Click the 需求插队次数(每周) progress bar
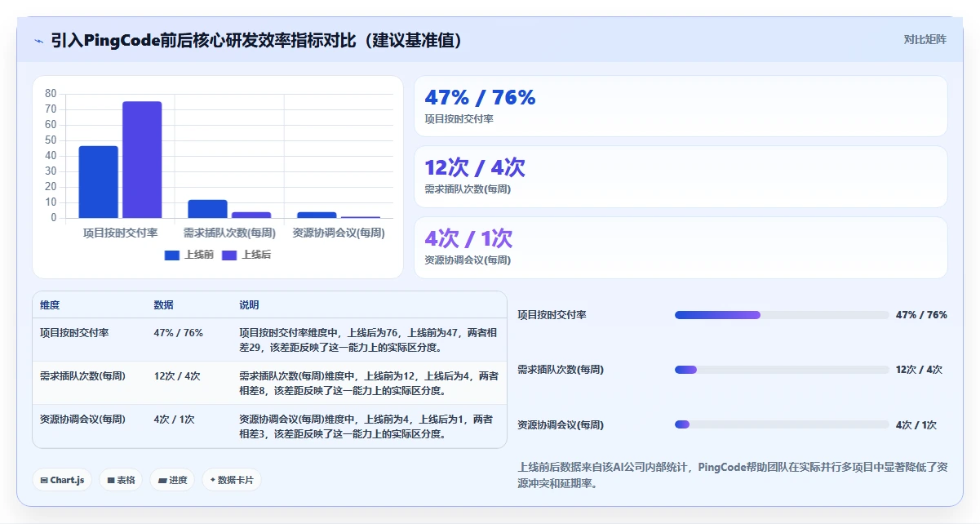Viewport: 980px width, 524px height. coord(782,370)
